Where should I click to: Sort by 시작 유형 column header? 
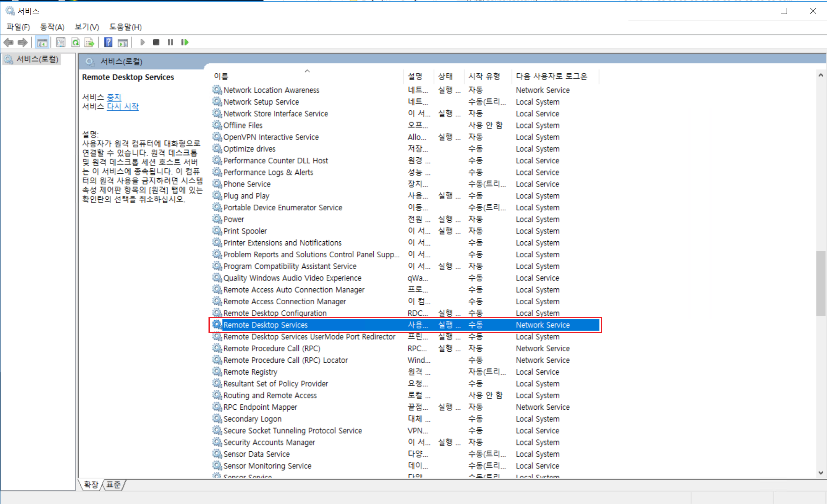(x=484, y=76)
